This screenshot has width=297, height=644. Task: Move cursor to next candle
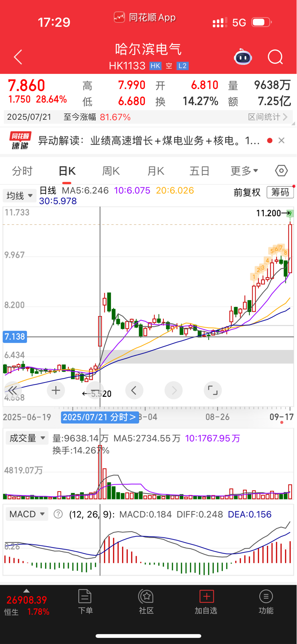[173, 390]
